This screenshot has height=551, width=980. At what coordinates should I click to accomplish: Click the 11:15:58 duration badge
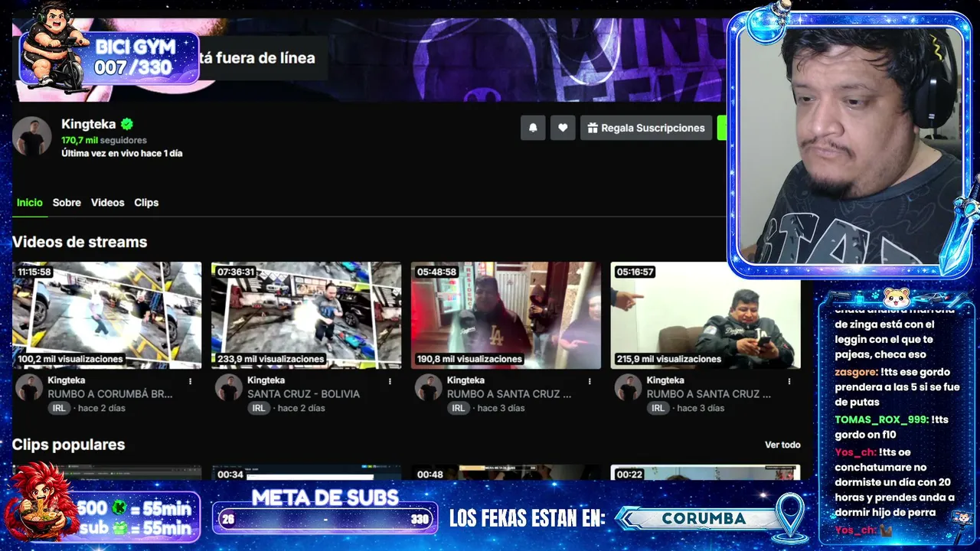34,272
